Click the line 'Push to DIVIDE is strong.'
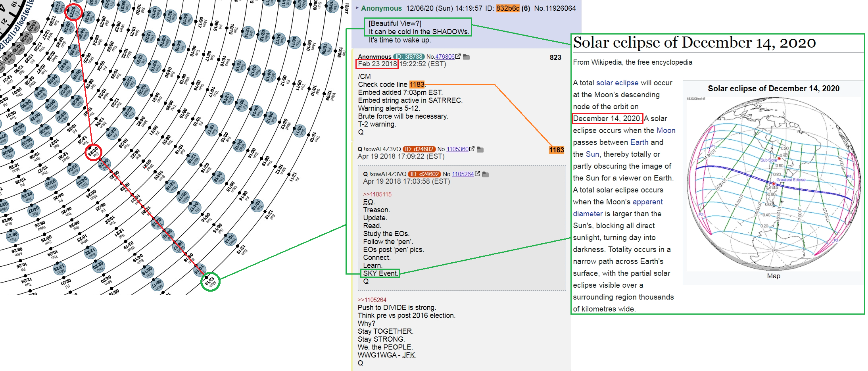This screenshot has width=868, height=371. pos(397,308)
